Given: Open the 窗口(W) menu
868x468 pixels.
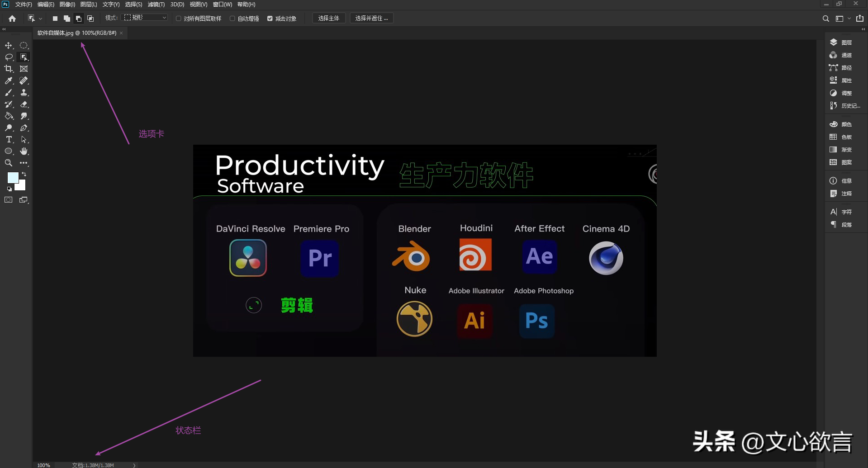Looking at the screenshot, I should [223, 5].
